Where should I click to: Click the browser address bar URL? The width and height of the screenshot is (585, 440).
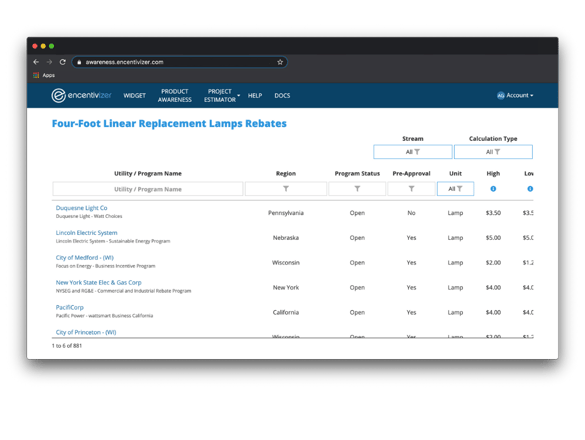click(125, 62)
